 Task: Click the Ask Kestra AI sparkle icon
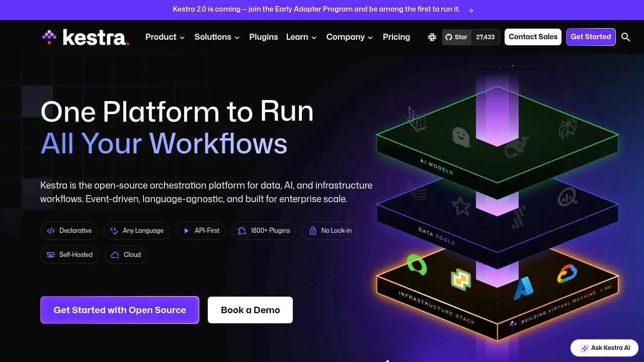tap(585, 348)
